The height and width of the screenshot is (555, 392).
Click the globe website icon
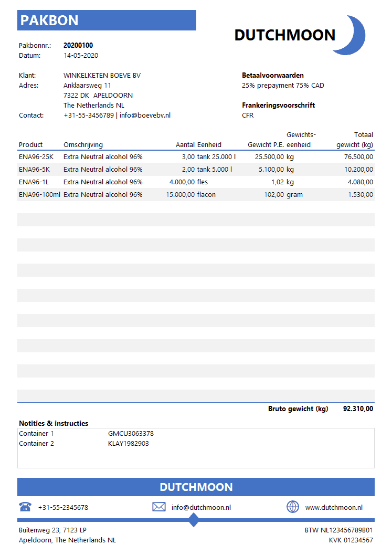click(292, 507)
